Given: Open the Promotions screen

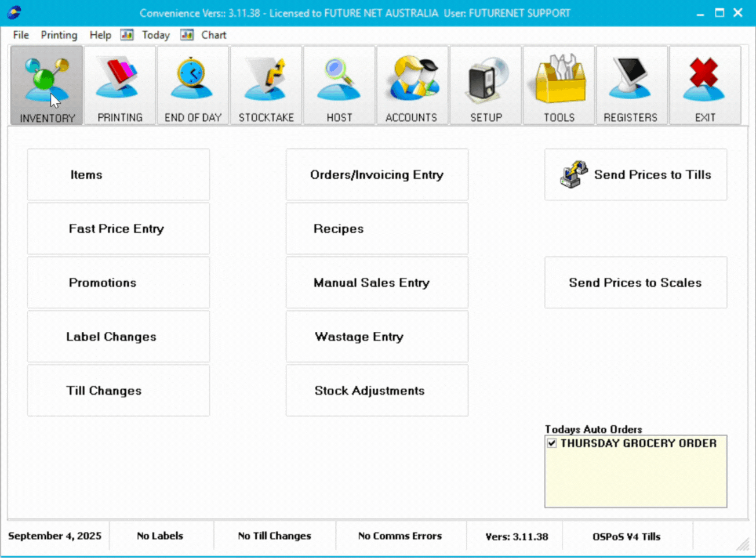Looking at the screenshot, I should (x=118, y=282).
